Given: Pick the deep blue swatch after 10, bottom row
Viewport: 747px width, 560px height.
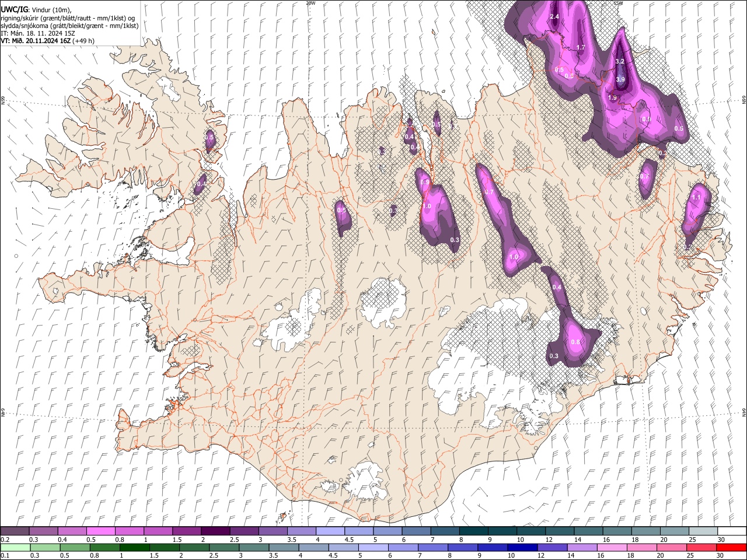Looking at the screenshot, I should click(x=522, y=547).
